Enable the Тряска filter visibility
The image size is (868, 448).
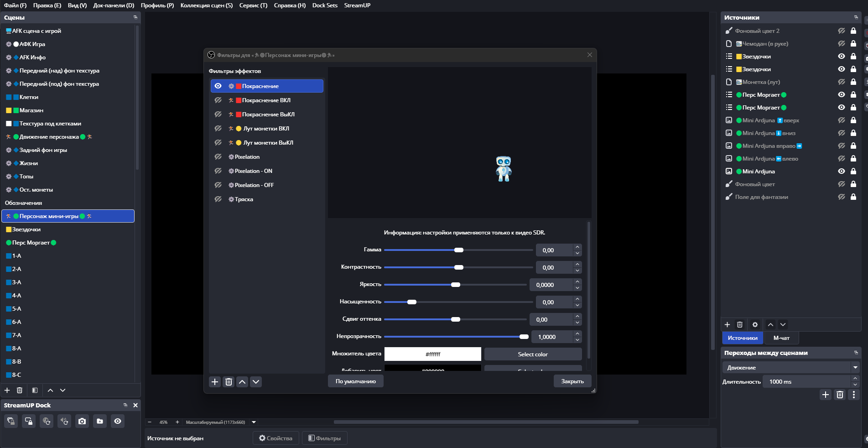coord(218,199)
